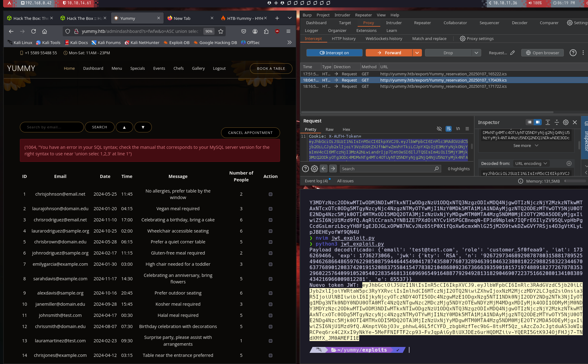
Task: Toggle show newline characters \n icon
Action: pyautogui.click(x=458, y=129)
